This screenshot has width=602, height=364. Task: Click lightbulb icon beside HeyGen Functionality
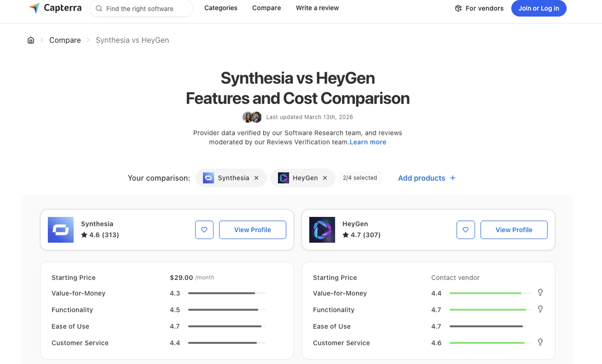click(540, 309)
